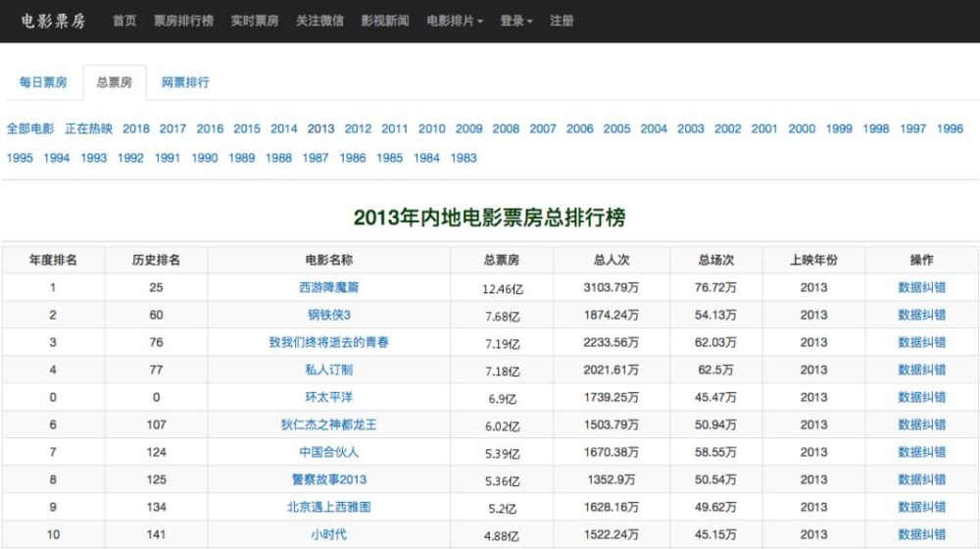The height and width of the screenshot is (549, 980).
Task: Open 实时票房 in the navbar
Action: tap(255, 21)
